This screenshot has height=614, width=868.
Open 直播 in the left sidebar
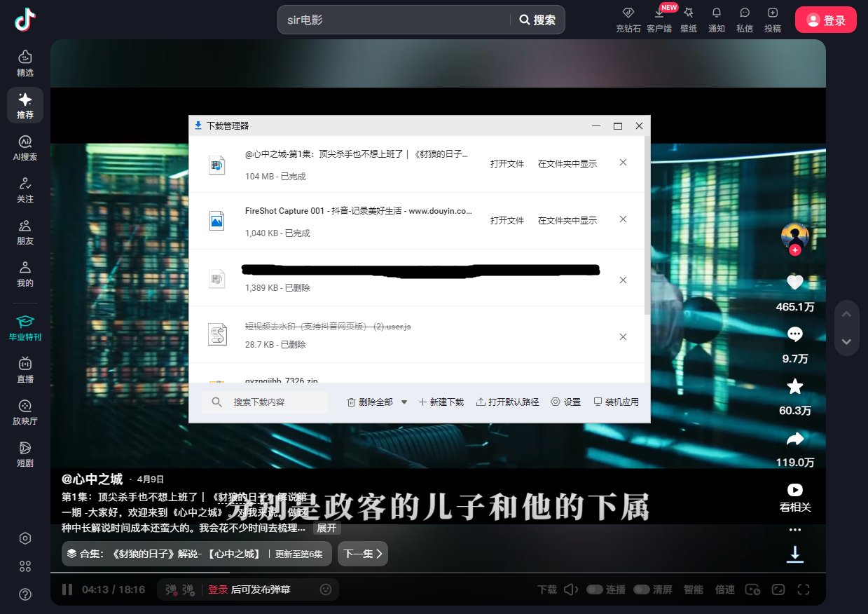click(x=25, y=370)
